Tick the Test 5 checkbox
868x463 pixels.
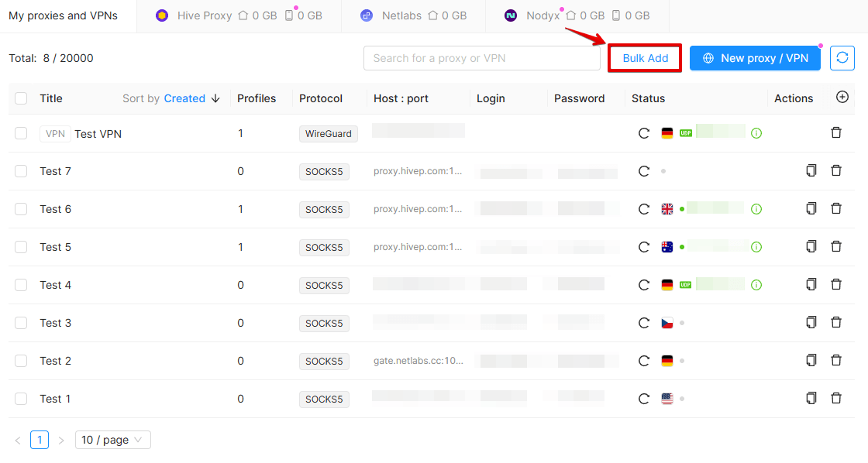tap(21, 247)
